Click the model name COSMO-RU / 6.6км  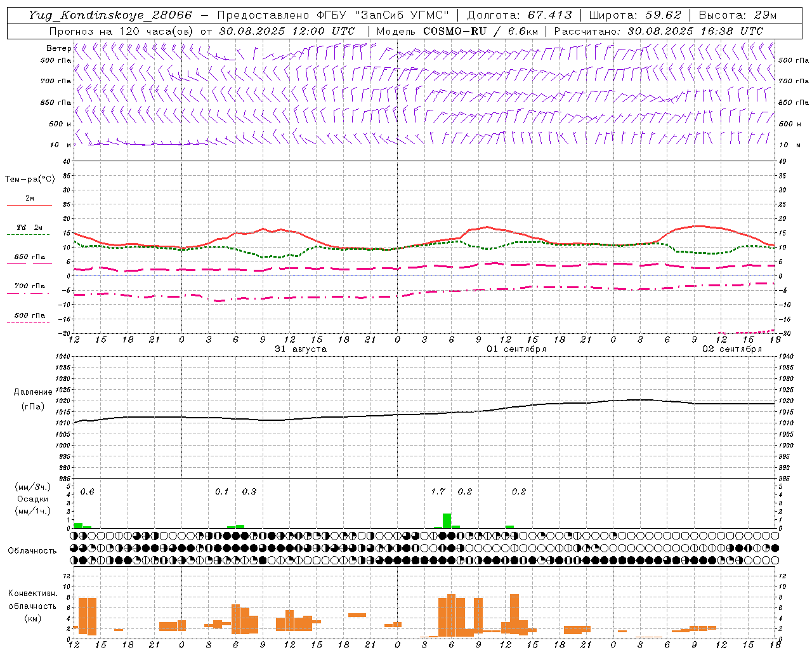click(x=481, y=31)
